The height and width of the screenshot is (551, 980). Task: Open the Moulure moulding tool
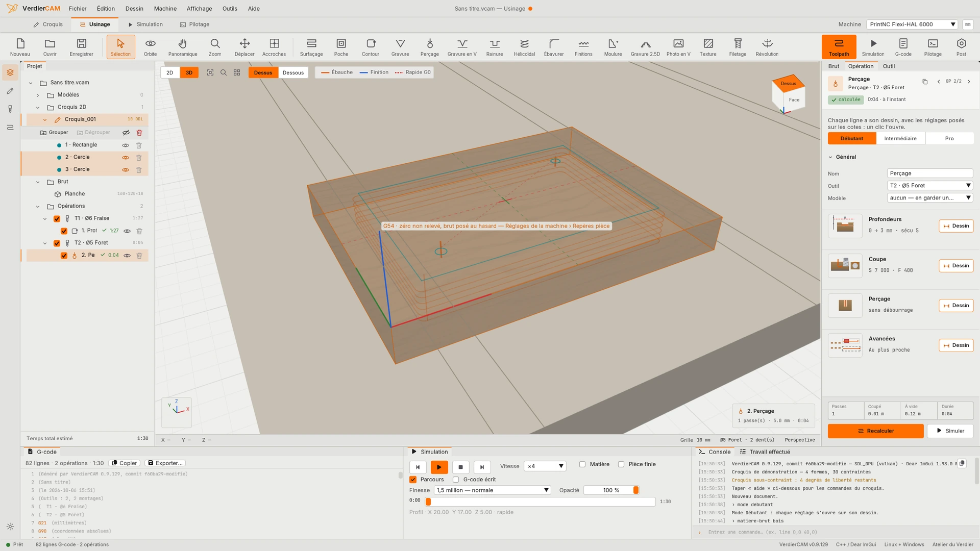tap(613, 47)
